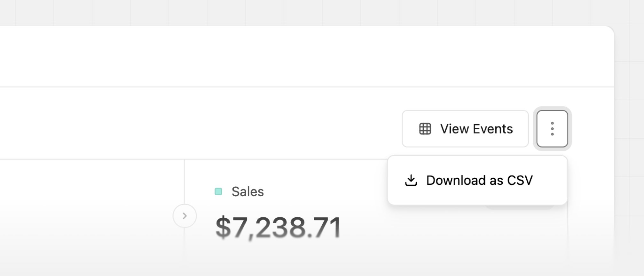Click empty header area of card
Image resolution: width=644 pixels, height=276 pixels.
click(288, 56)
